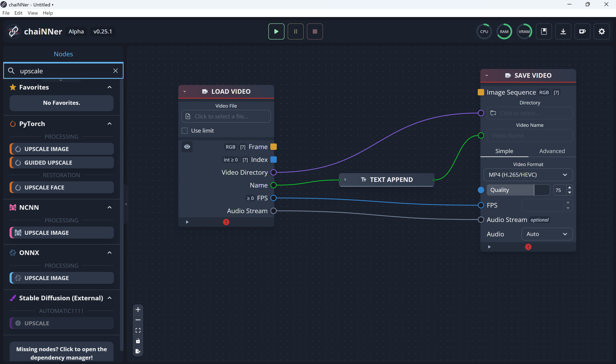Screen dimensions: 616x364
Task: Open the View menu
Action: [33, 13]
